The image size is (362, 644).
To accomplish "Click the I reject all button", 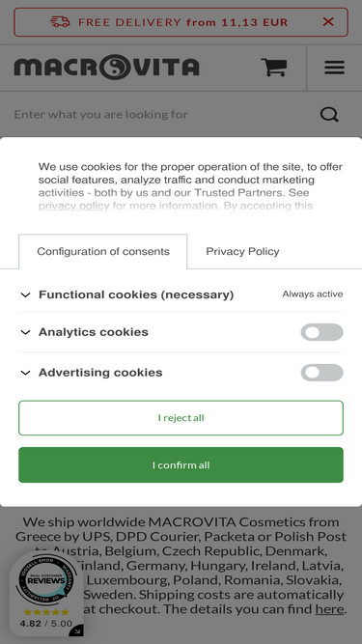I will point(181,418).
